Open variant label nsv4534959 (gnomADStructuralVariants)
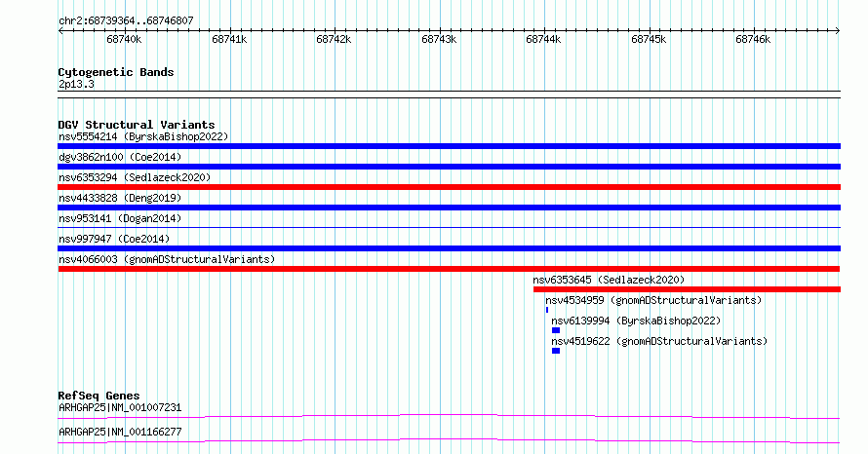 (x=653, y=301)
